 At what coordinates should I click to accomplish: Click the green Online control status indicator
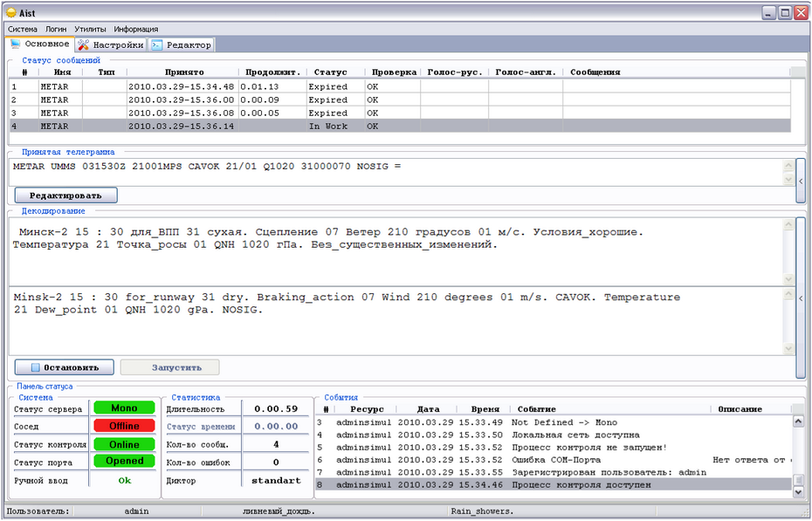point(124,445)
